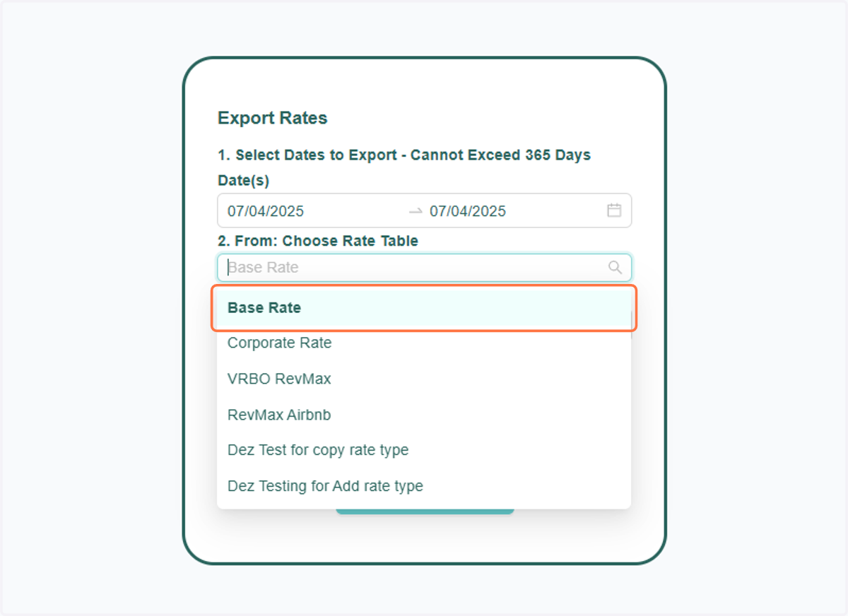Click the Date(s) label

[244, 181]
